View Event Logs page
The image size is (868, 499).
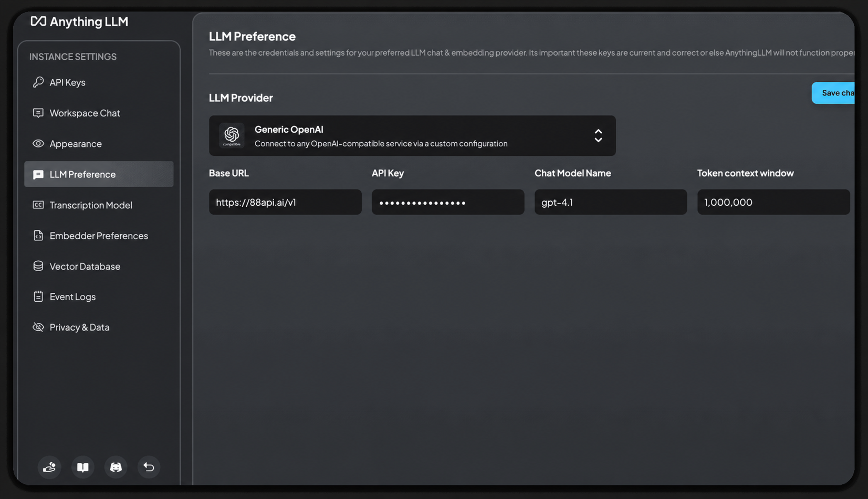point(99,296)
